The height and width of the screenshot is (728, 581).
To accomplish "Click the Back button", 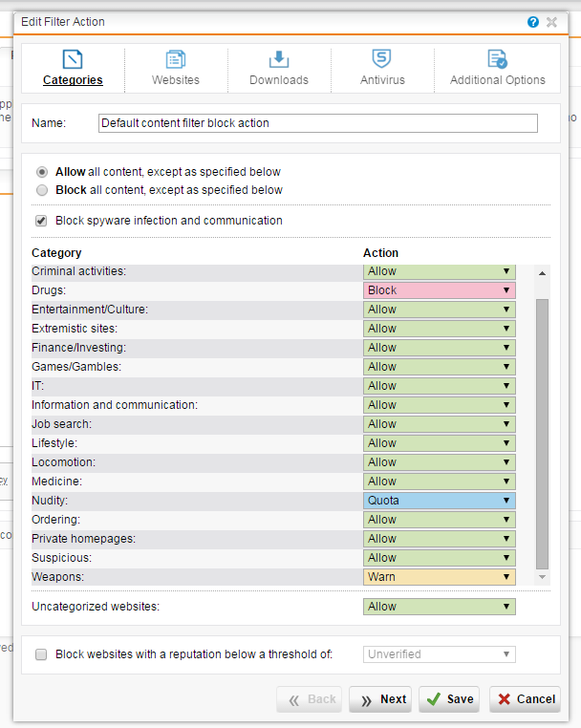I will (309, 699).
